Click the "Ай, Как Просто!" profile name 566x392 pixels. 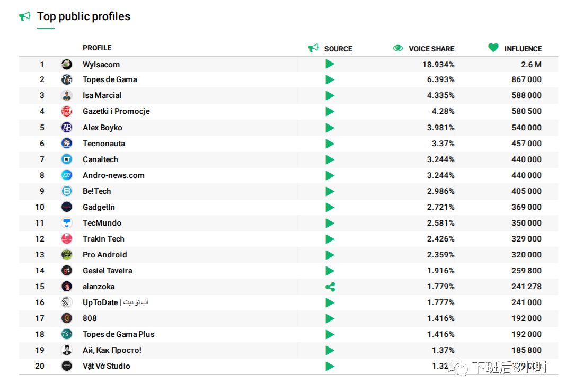pyautogui.click(x=112, y=350)
